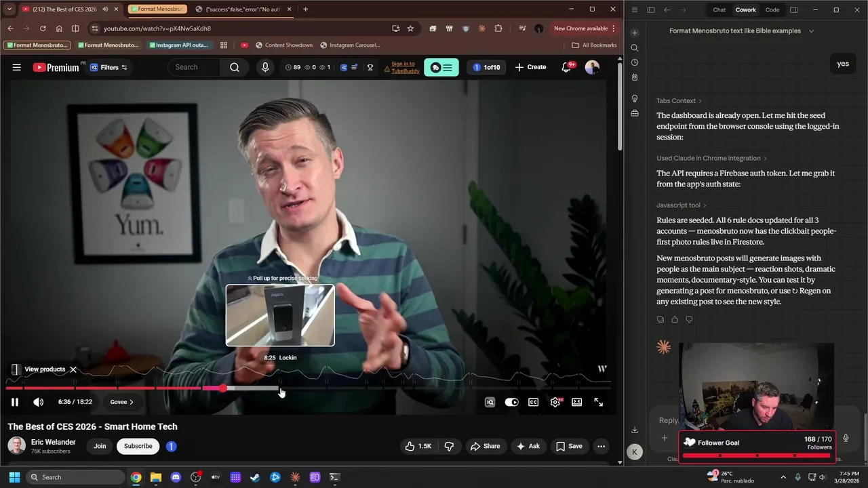Open All Bookmarks folder

click(x=594, y=45)
